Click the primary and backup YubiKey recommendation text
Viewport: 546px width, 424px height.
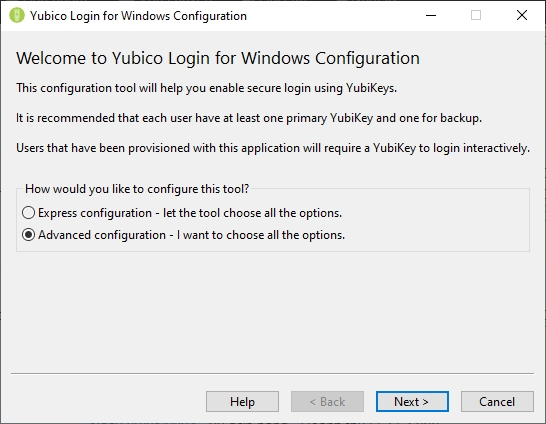249,118
